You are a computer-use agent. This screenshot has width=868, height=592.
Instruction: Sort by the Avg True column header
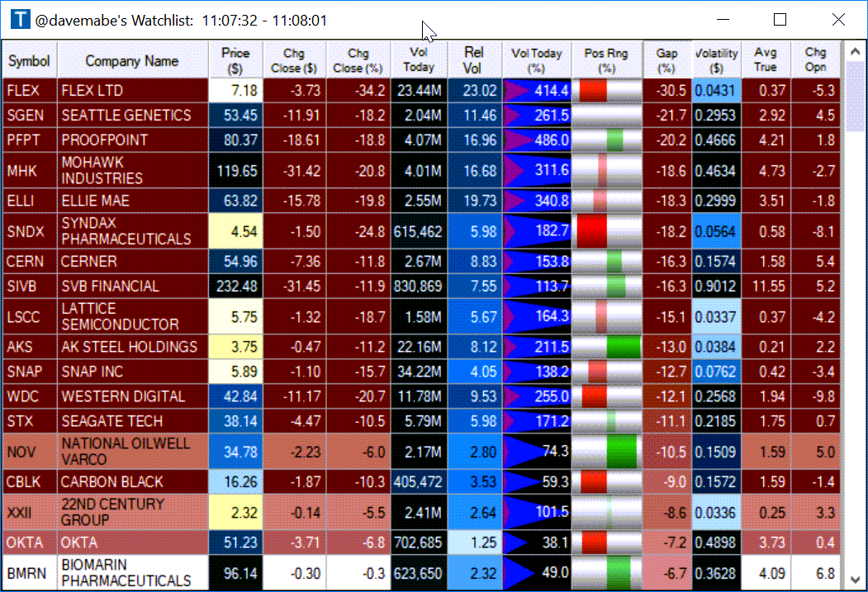(766, 60)
